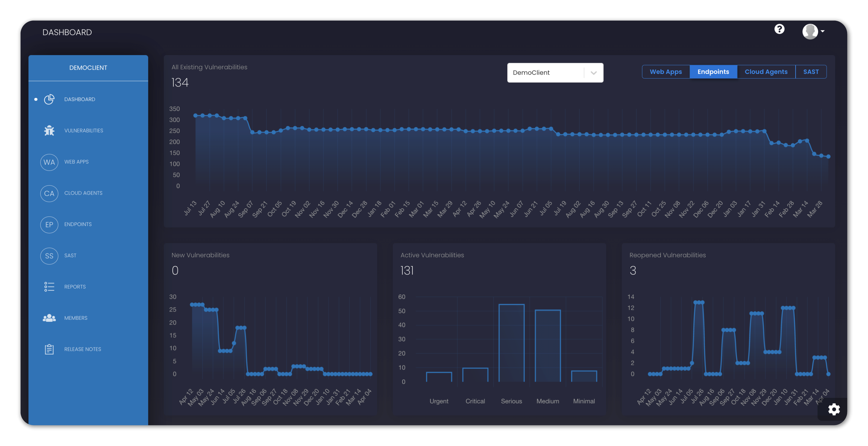Click the Minimal bar in Active Vulnerabilities
This screenshot has height=446, width=868.
584,376
